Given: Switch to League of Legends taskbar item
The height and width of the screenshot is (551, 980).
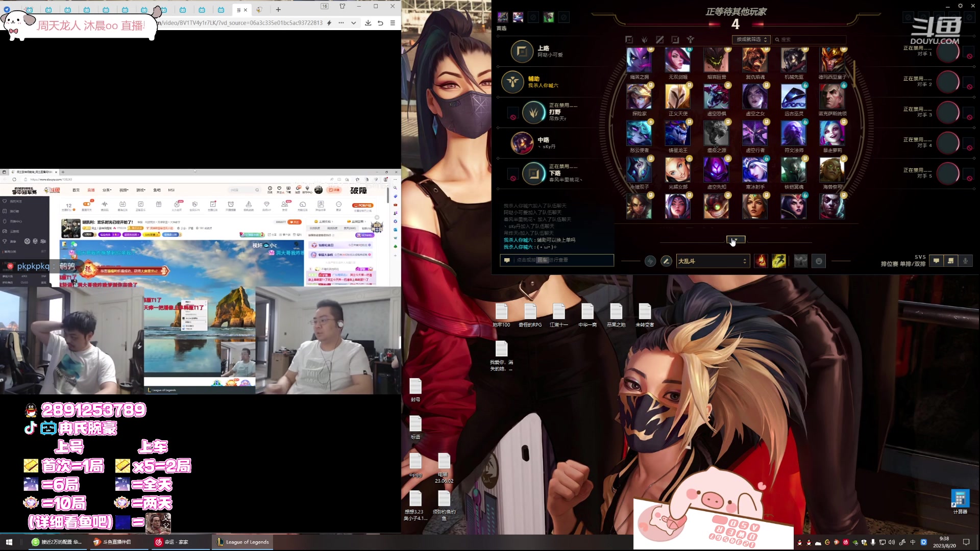Looking at the screenshot, I should click(x=243, y=542).
